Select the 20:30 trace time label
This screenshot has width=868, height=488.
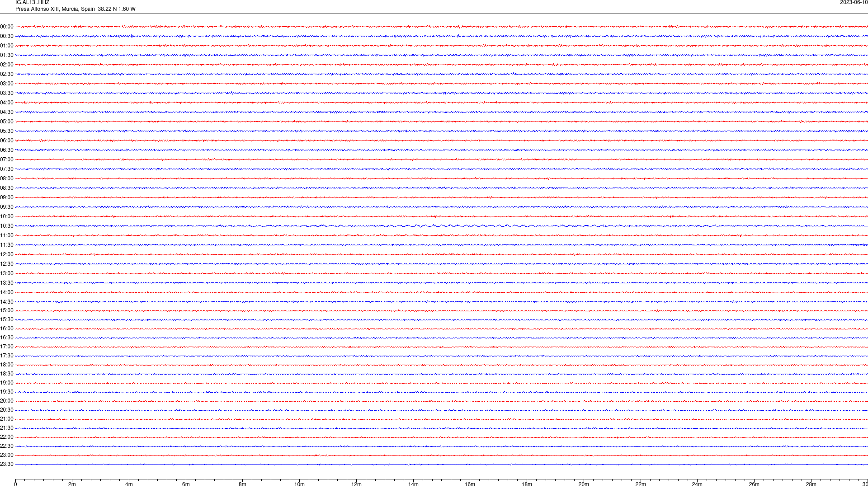point(7,410)
